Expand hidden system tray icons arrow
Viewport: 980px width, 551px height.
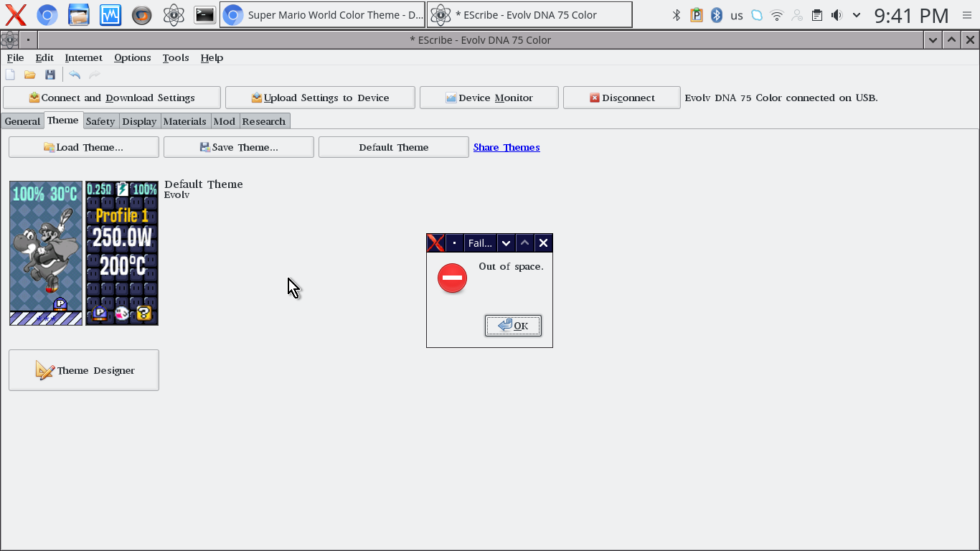click(x=855, y=15)
